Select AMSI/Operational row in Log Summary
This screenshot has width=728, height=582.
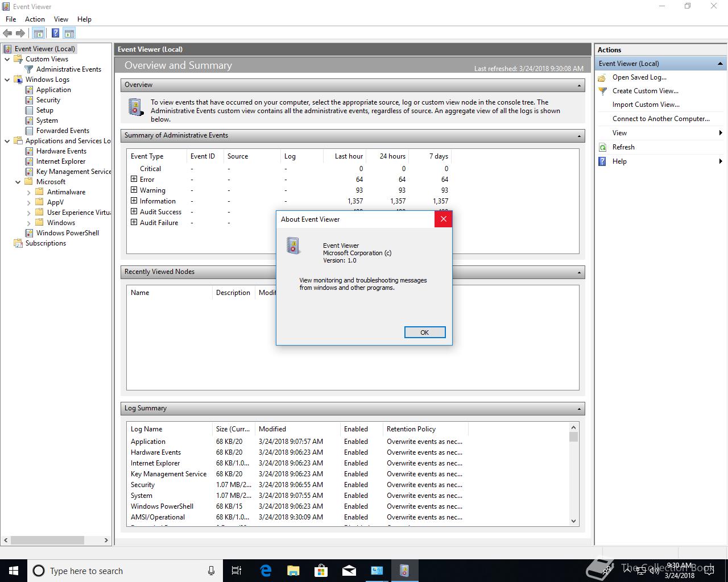click(296, 517)
